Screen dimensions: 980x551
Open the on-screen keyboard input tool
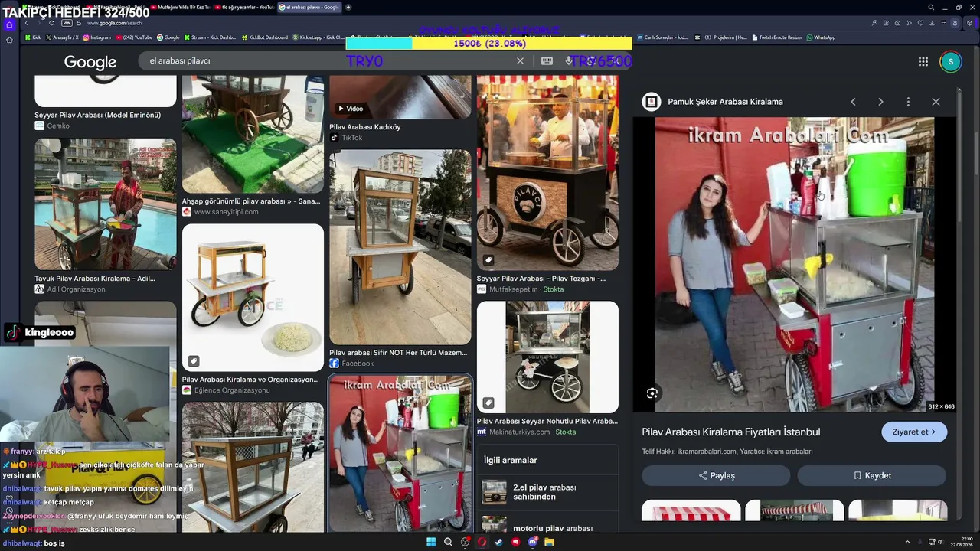[x=547, y=61]
